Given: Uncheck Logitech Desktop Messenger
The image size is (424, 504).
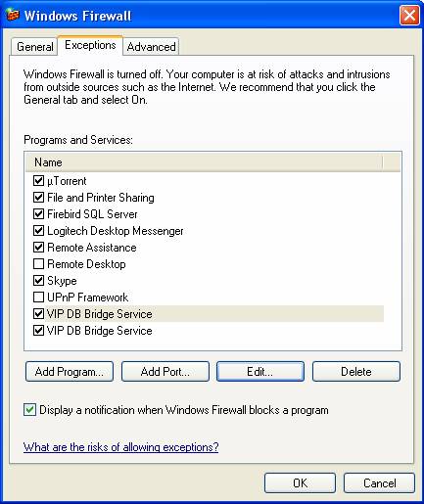Looking at the screenshot, I should (x=38, y=230).
